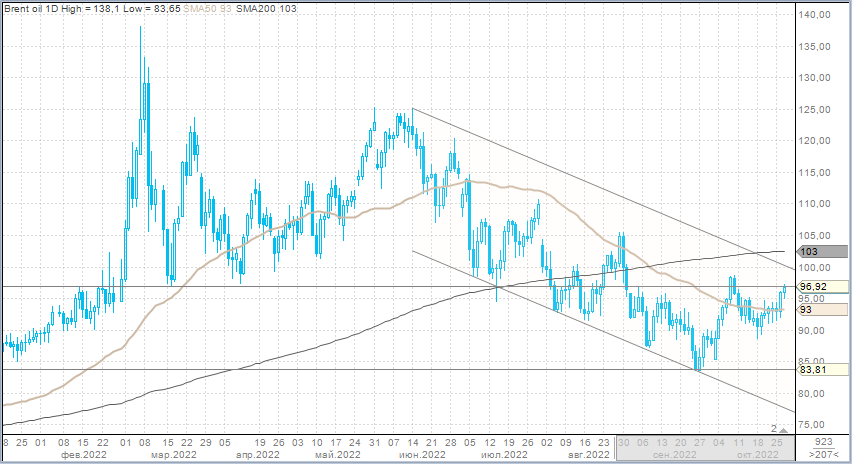This screenshot has width=852, height=464.
Task: Click the 75,00 price scale label
Action: pos(818,424)
